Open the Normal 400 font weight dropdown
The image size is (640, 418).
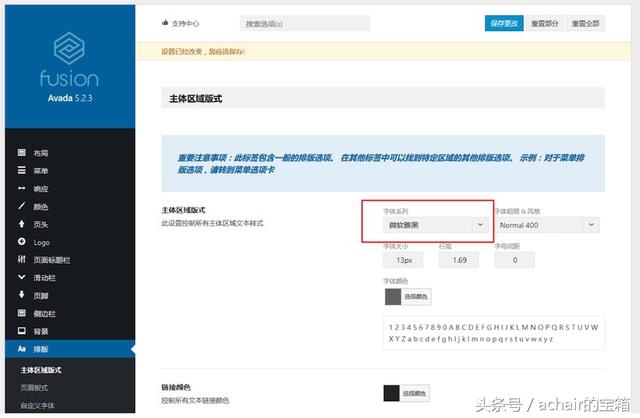coord(547,225)
